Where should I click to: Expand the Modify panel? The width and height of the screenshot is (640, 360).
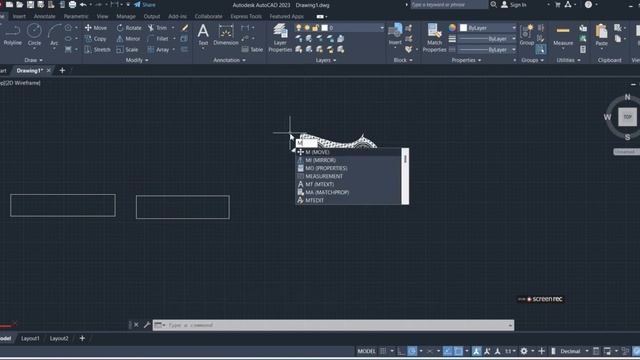click(x=137, y=60)
